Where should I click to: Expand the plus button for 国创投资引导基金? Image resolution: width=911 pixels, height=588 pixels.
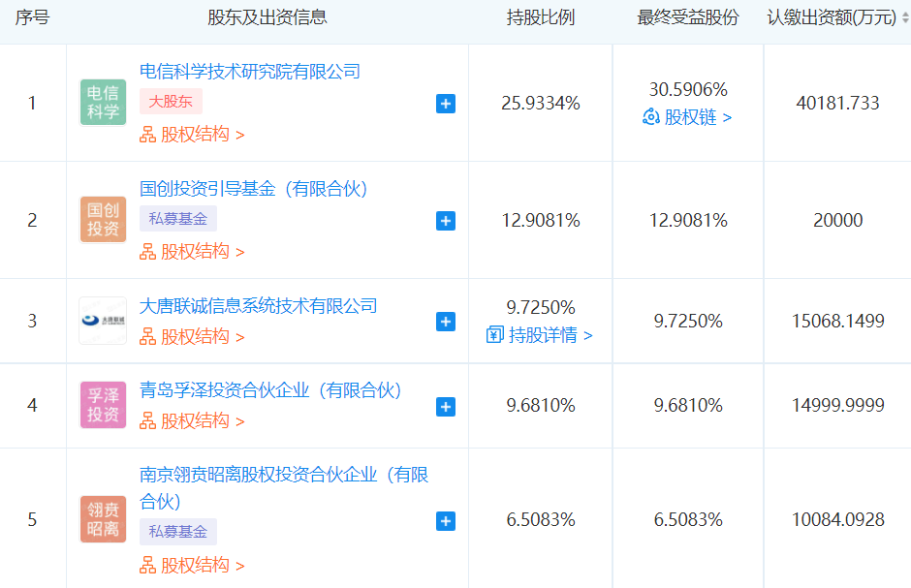(446, 221)
